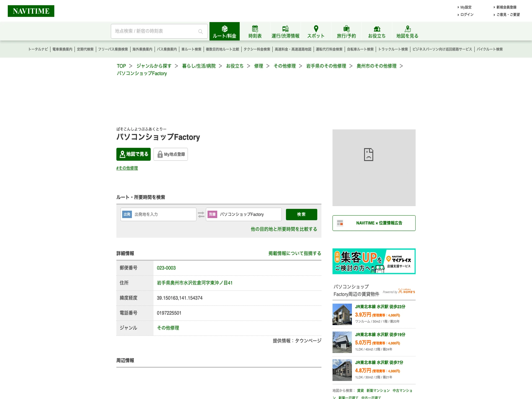Select ビジネスパーソン向け巡回経路サービス submenu item

point(442,49)
